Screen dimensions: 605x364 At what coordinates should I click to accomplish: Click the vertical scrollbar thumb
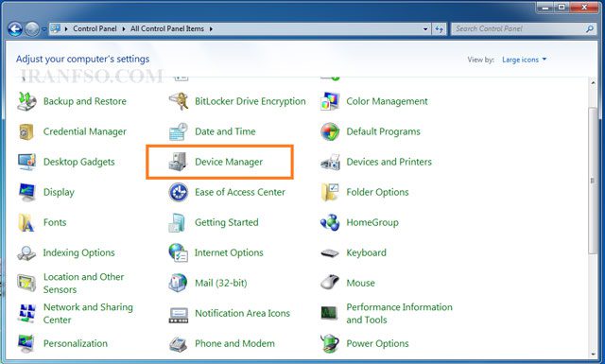click(x=593, y=181)
